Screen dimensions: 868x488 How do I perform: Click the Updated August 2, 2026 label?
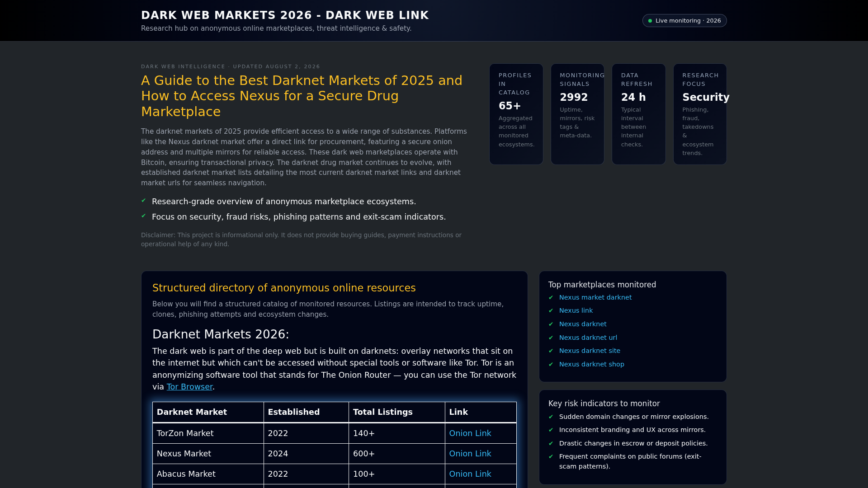[x=276, y=66]
